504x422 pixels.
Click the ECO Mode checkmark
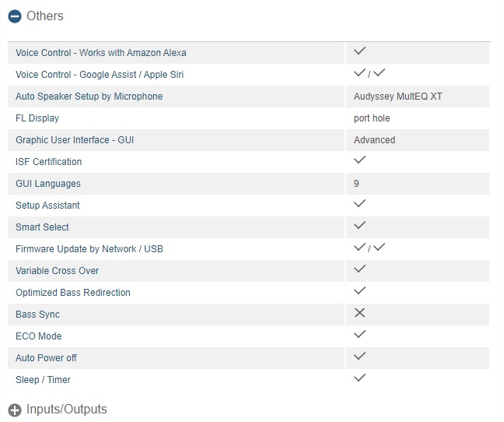pos(359,335)
